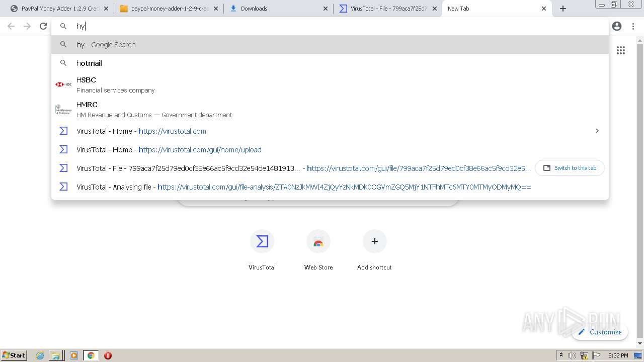
Task: Open the Windows Start menu
Action: pos(14,355)
